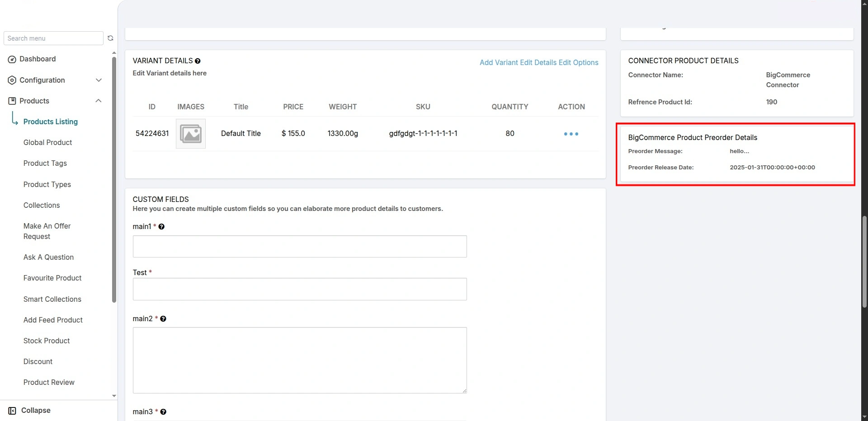Viewport: 868px width, 421px height.
Task: Click the help icon next to main1
Action: pyautogui.click(x=161, y=227)
